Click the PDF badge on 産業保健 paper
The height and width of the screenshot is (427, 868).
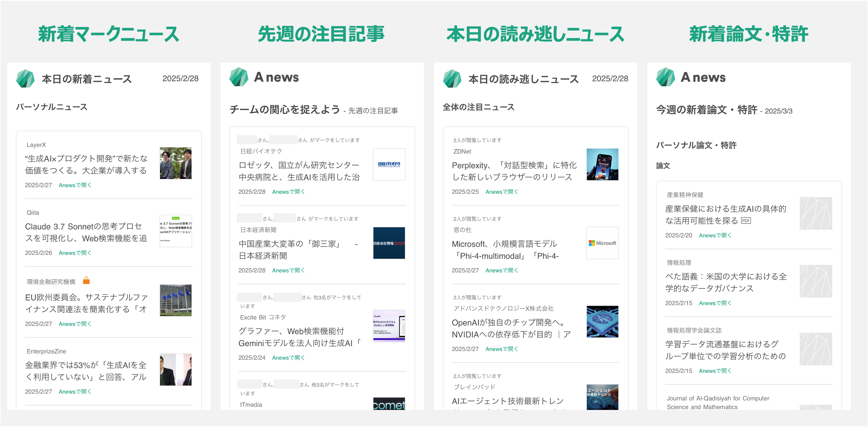click(746, 221)
